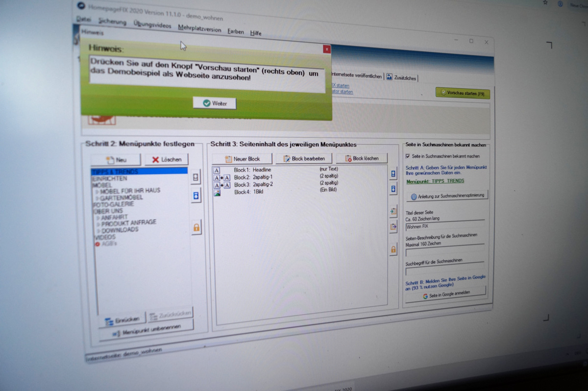
Task: Click the Zurückrücken button
Action: pos(170,315)
